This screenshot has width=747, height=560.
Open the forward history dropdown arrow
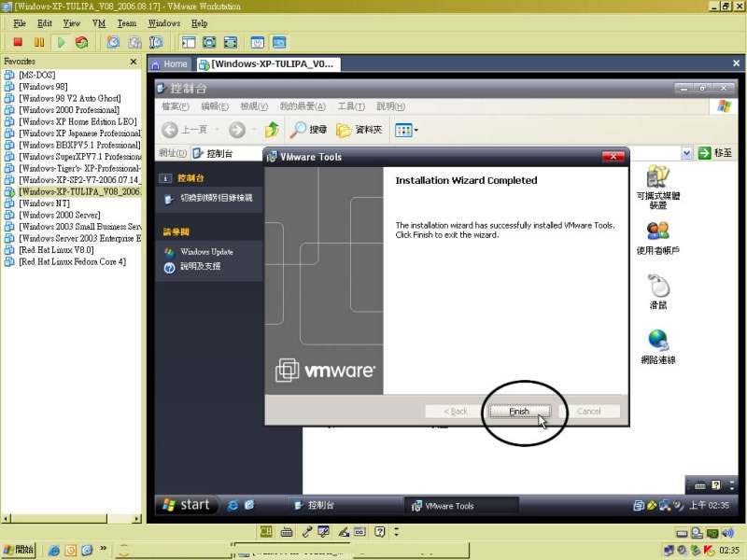254,130
